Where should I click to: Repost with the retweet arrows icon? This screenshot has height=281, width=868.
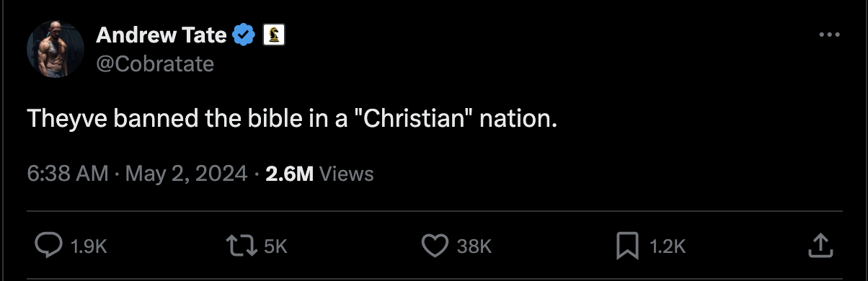[x=242, y=246]
